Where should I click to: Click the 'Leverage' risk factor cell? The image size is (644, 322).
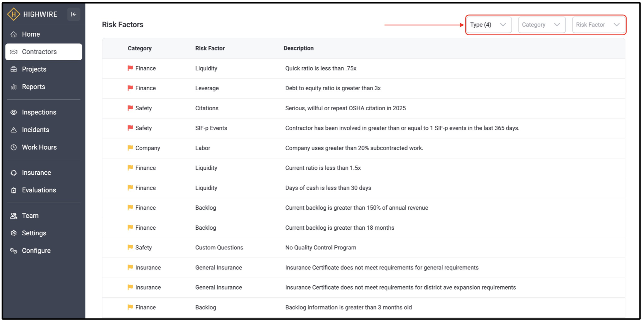point(207,88)
